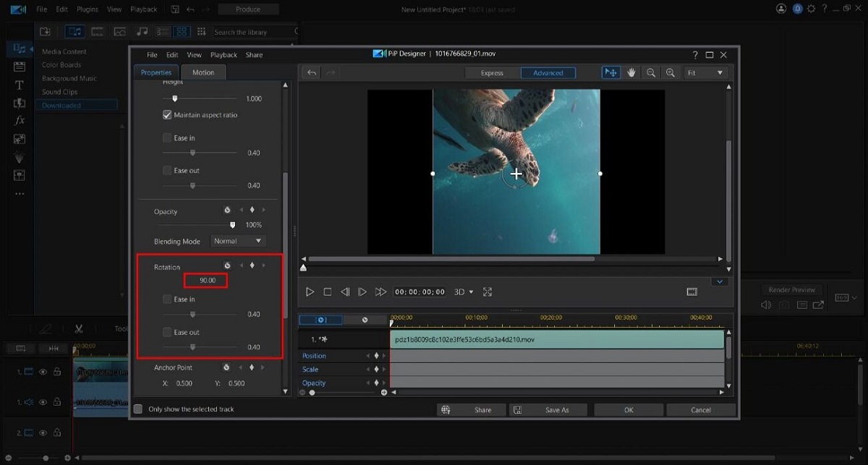Open library sort options menu icon

200,32
